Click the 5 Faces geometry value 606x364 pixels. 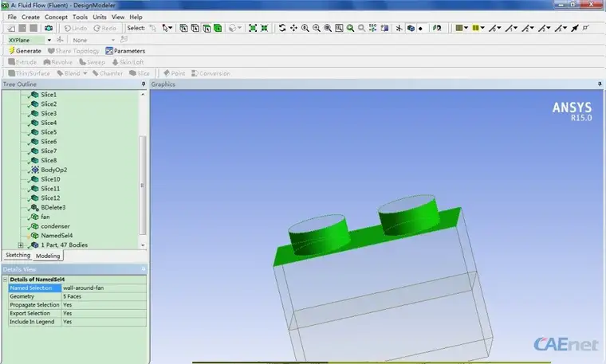point(104,296)
